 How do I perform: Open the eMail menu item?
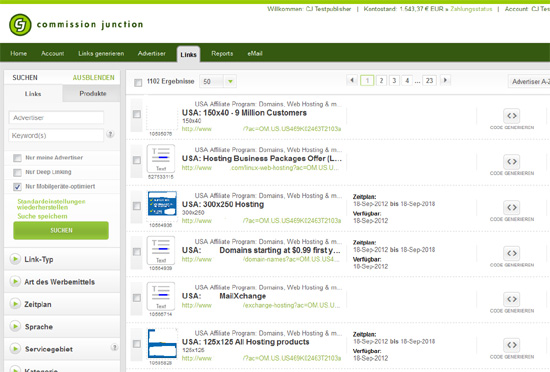click(255, 53)
